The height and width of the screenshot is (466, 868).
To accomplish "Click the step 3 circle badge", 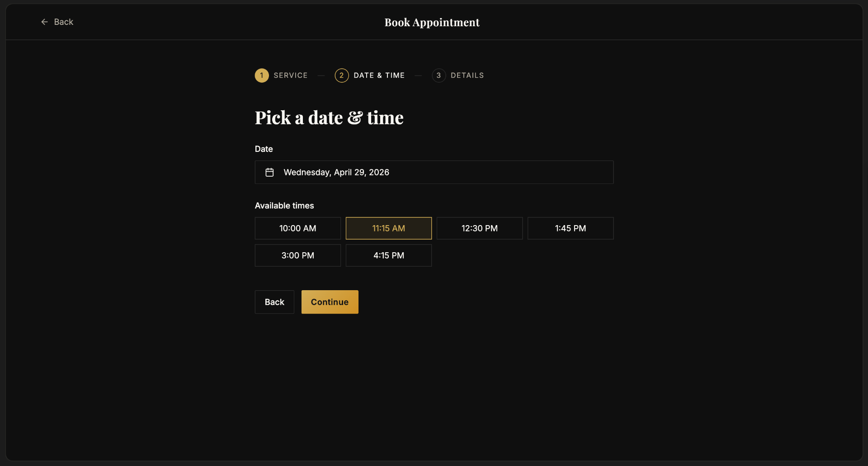I will [439, 75].
